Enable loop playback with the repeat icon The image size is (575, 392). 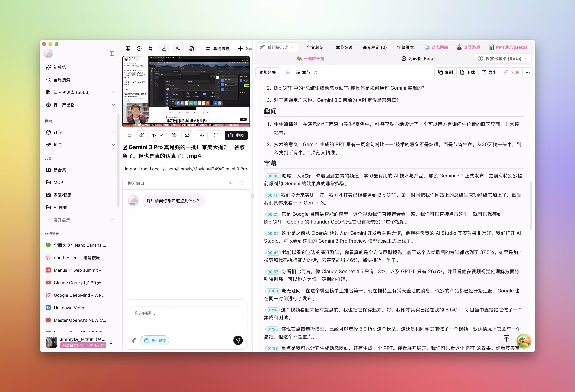pyautogui.click(x=187, y=135)
